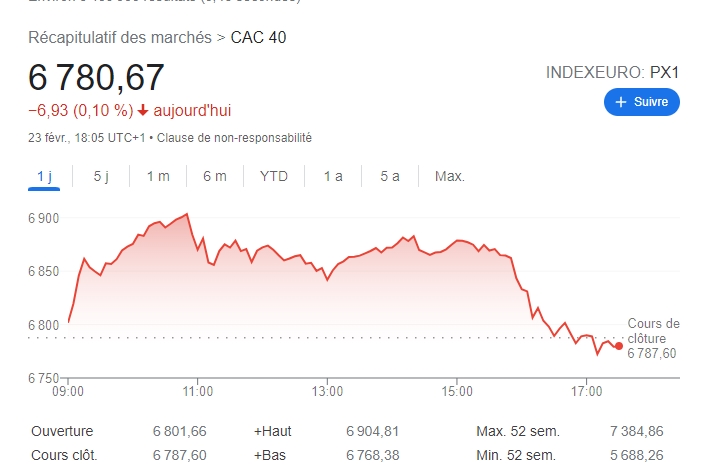Image resolution: width=718 pixels, height=470 pixels.
Task: Click the Suivre follow button
Action: (x=641, y=102)
